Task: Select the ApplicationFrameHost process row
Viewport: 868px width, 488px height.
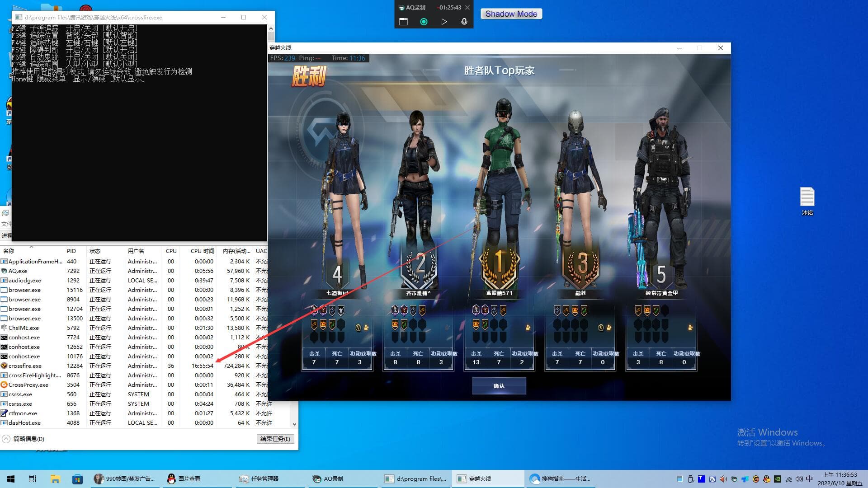Action: tap(134, 261)
